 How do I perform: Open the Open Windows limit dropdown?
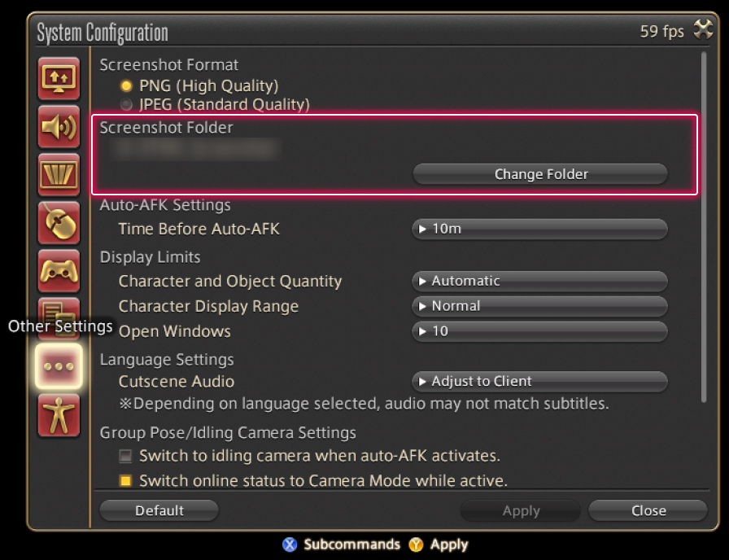(x=539, y=331)
